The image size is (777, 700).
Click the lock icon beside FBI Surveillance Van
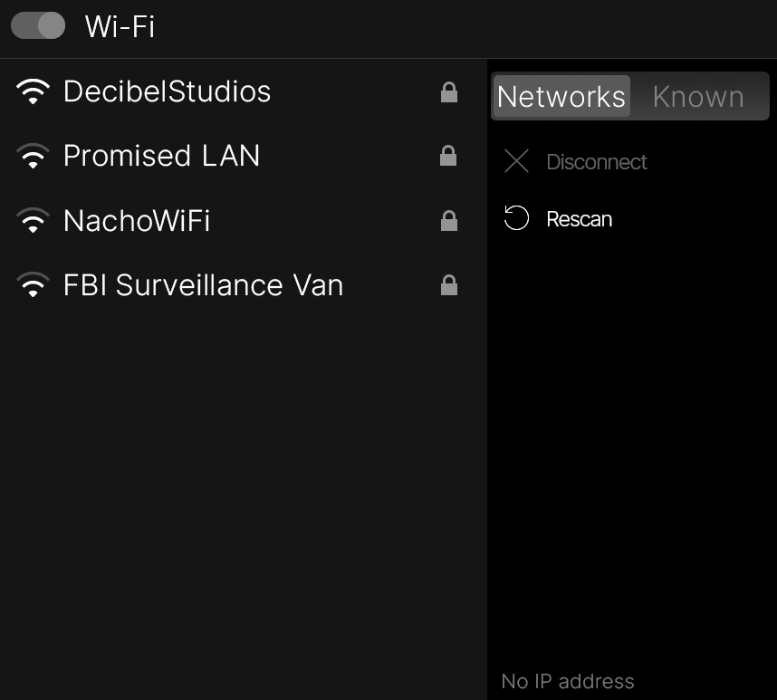click(448, 286)
